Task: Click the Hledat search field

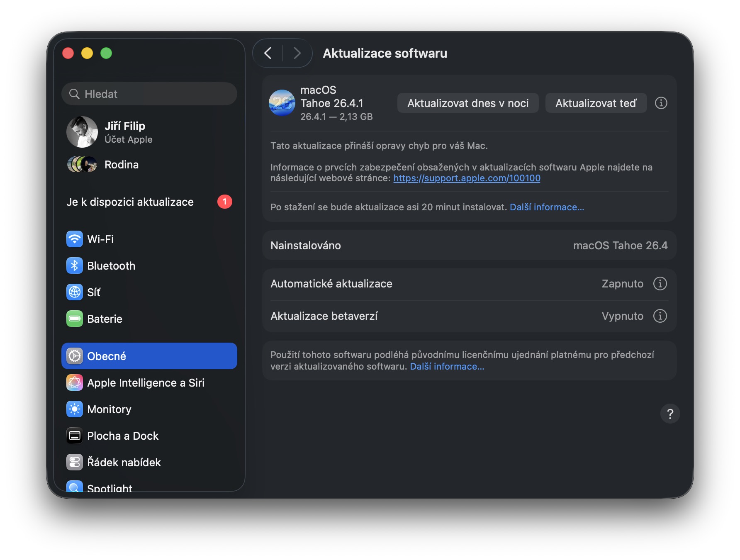Action: click(149, 94)
